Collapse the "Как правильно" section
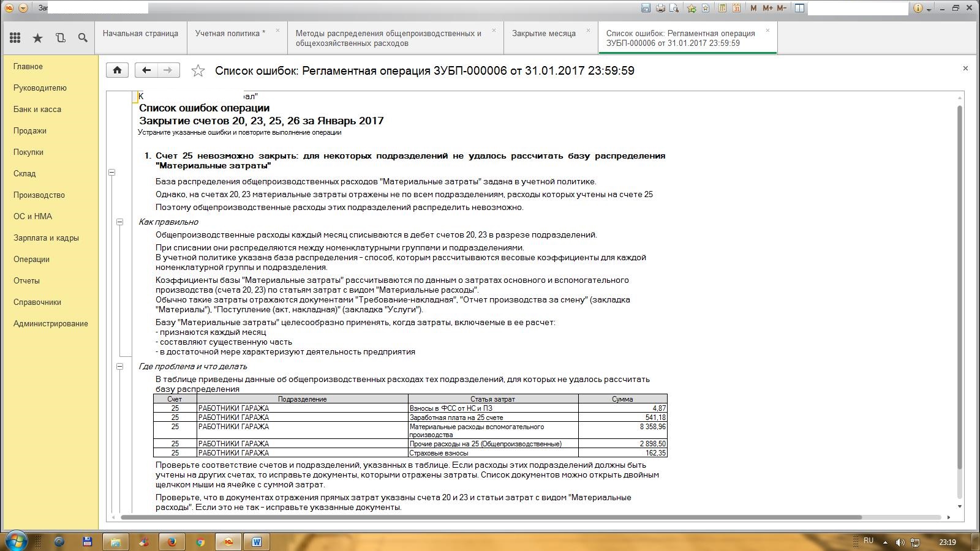980x551 pixels. tap(120, 222)
